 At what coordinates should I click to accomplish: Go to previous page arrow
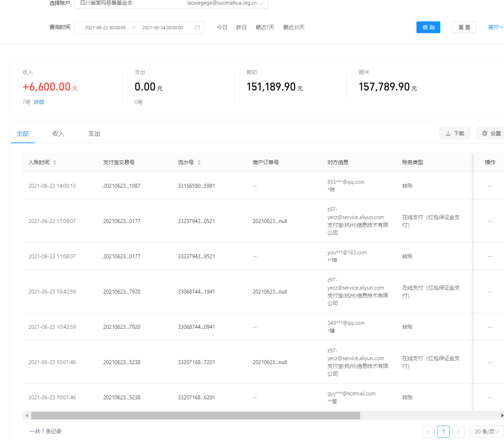pos(428,431)
